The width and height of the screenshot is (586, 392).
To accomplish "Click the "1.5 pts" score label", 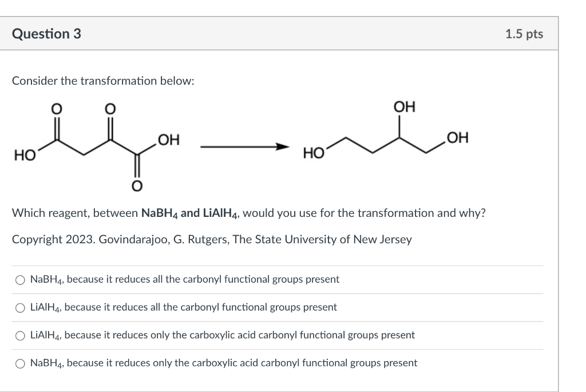I will [524, 34].
